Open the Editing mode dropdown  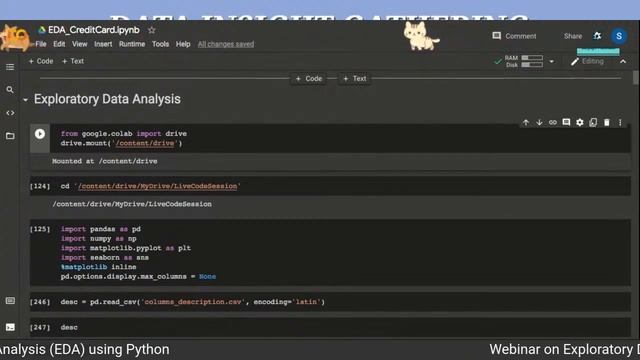(587, 62)
